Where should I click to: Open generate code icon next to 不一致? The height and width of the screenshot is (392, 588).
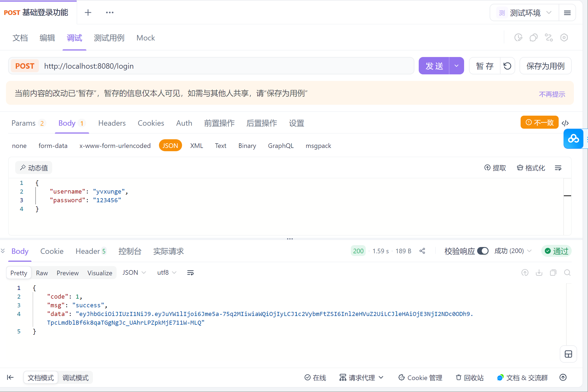[565, 123]
